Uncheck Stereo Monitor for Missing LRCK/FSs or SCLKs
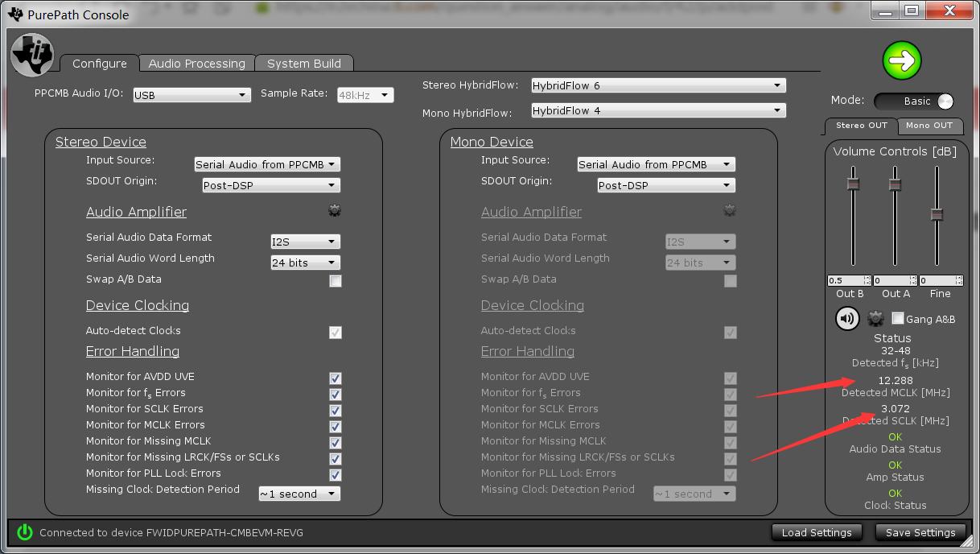The image size is (980, 554). tap(336, 459)
